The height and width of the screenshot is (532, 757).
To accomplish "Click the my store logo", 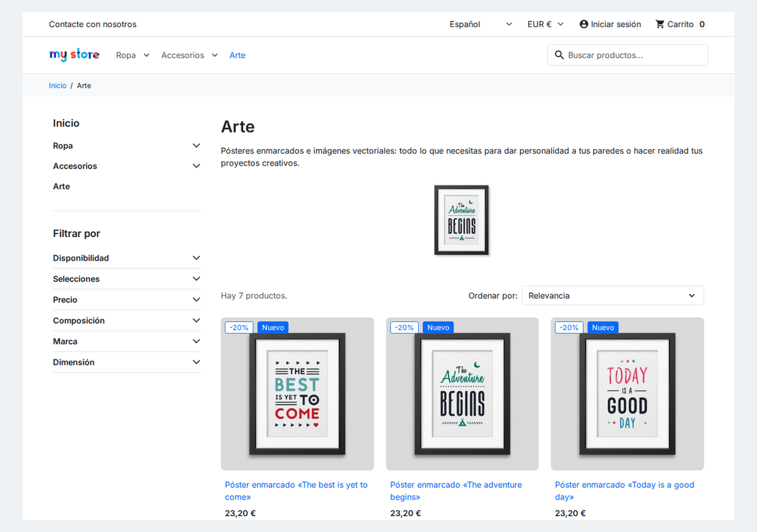I will pos(74,55).
